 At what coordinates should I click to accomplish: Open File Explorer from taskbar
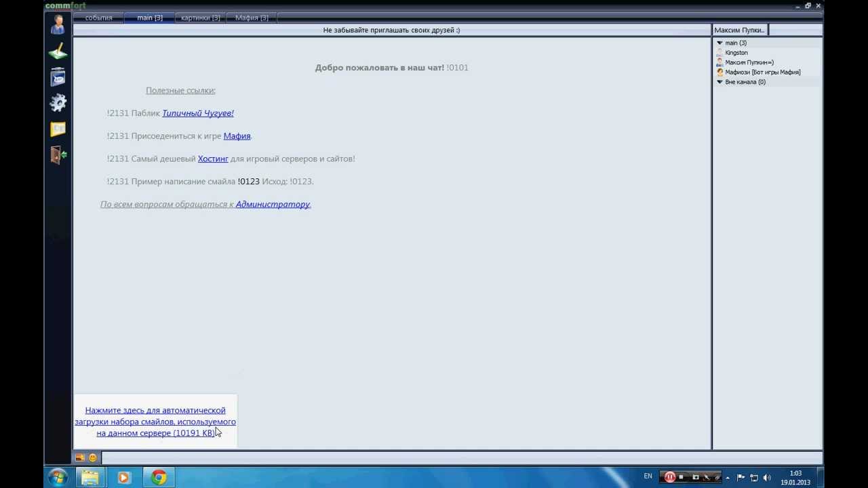(x=90, y=478)
